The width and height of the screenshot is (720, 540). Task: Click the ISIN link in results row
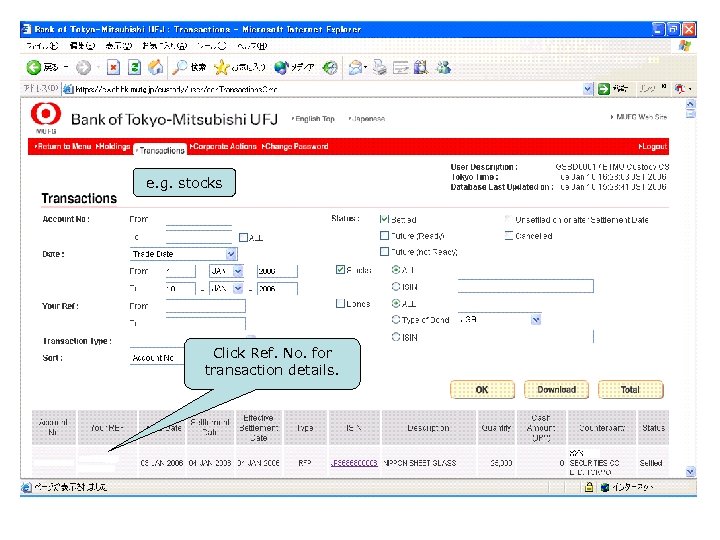point(354,463)
